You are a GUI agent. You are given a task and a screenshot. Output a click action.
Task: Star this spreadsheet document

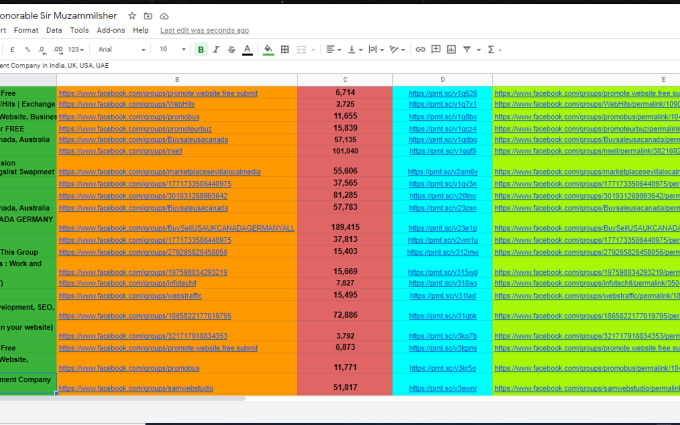[132, 16]
